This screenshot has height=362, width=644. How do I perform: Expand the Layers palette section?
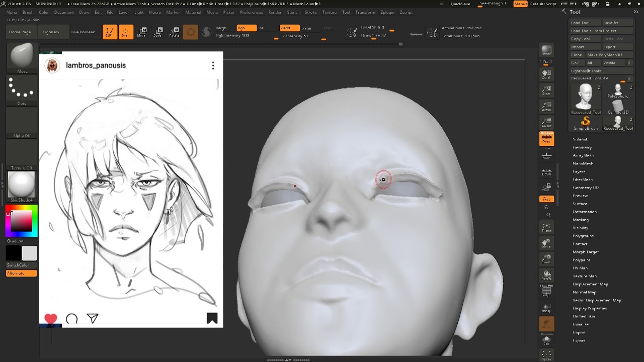(579, 171)
